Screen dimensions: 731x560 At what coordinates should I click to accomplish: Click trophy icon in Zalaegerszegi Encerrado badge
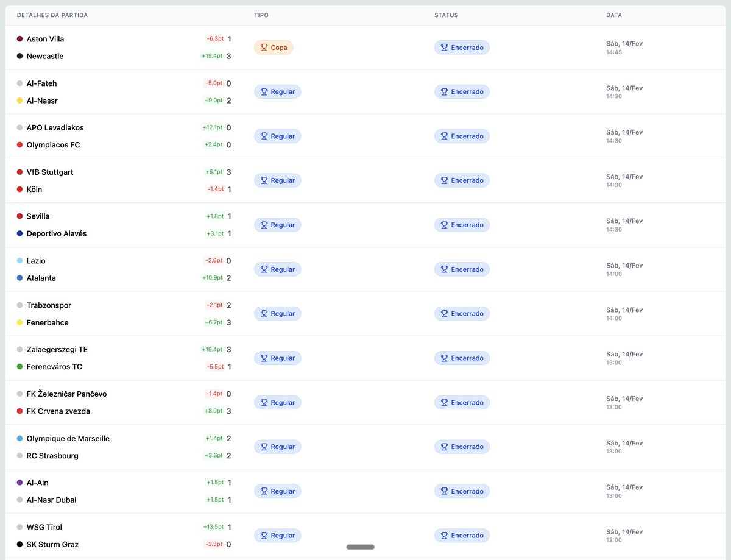[445, 358]
